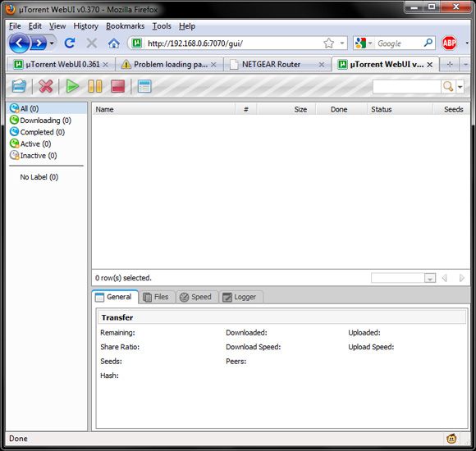This screenshot has height=451, width=476.
Task: Open the Tools menu
Action: click(x=162, y=26)
